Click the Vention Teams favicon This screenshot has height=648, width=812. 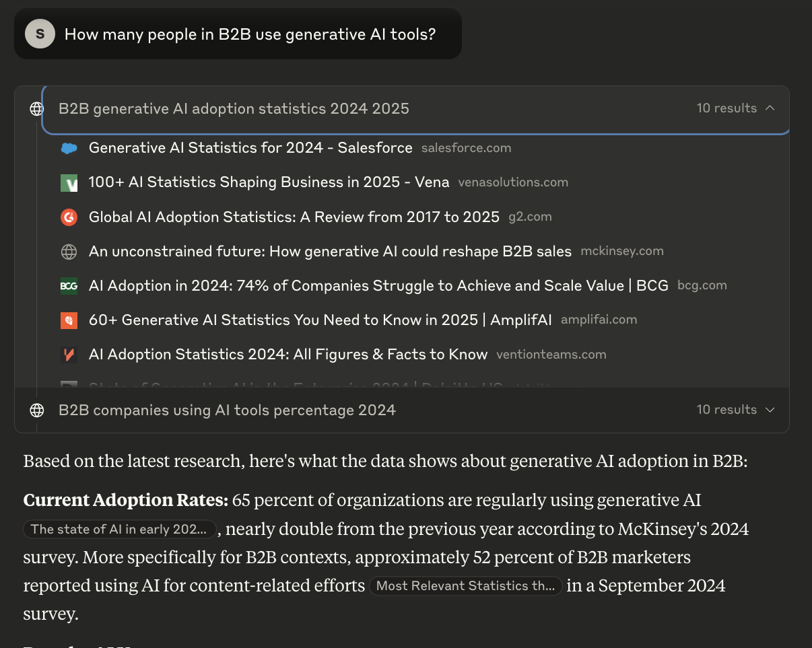coord(69,355)
